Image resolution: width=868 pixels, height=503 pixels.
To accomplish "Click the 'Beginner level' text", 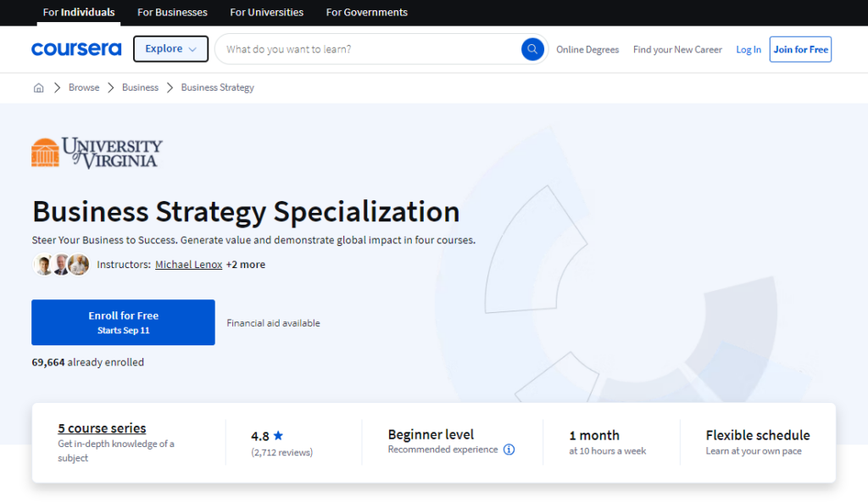I will (x=431, y=434).
